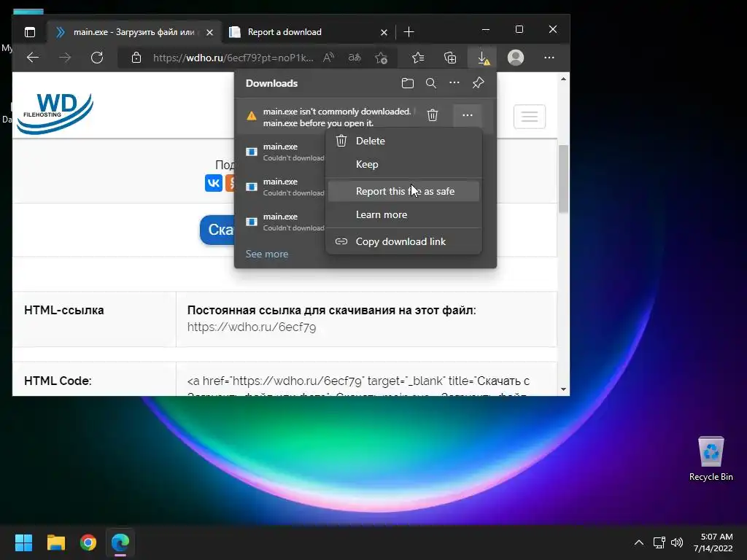Open the Read aloud icon
747x560 pixels.
point(328,58)
